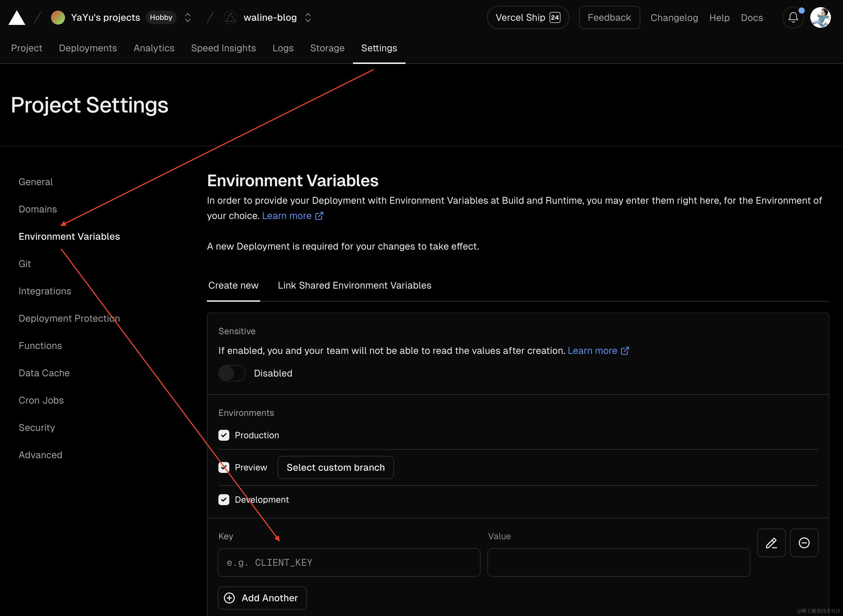This screenshot has height=616, width=843.
Task: Click the waline-blog project icon
Action: pos(230,17)
